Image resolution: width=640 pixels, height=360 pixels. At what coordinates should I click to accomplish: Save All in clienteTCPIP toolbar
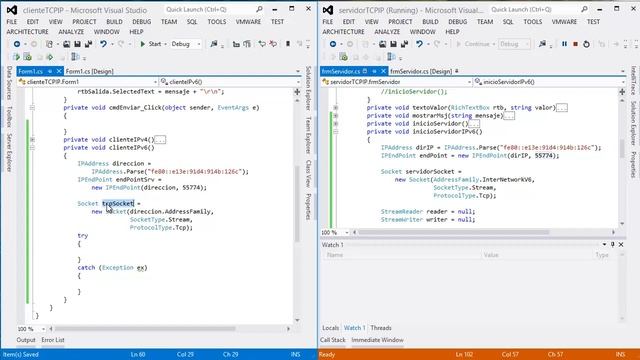click(88, 44)
